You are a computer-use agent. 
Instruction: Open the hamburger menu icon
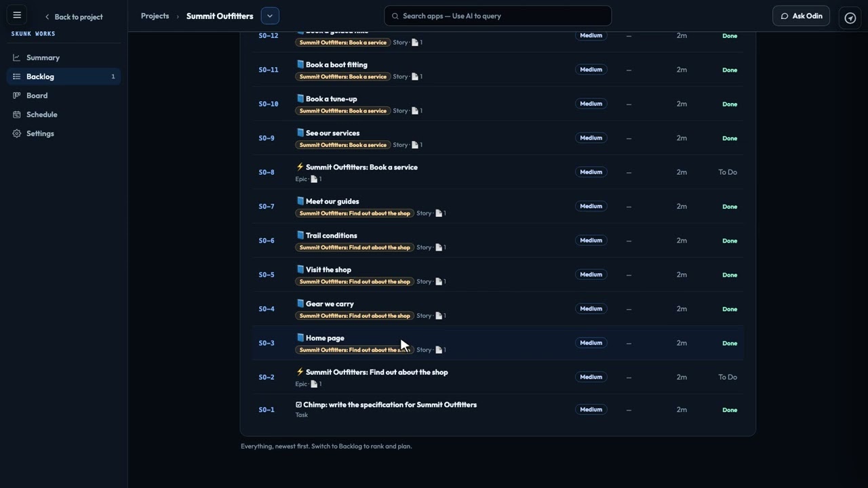17,16
